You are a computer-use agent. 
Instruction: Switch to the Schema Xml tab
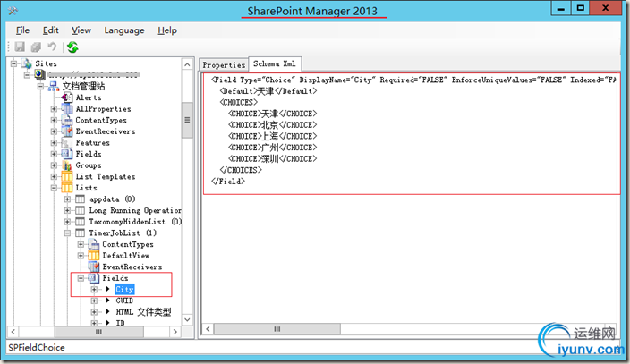click(276, 64)
